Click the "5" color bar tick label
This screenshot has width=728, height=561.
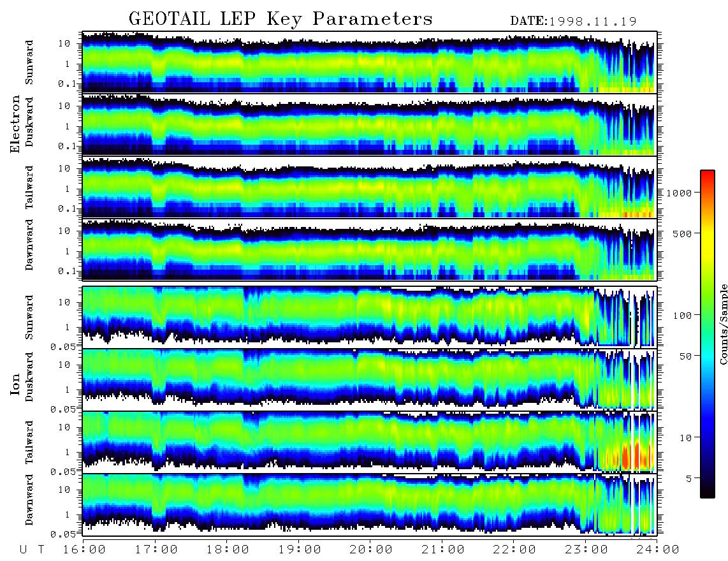coord(688,478)
